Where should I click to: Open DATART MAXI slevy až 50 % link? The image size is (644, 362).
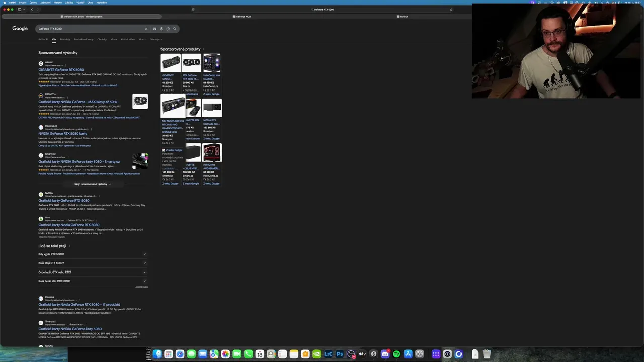(x=77, y=102)
